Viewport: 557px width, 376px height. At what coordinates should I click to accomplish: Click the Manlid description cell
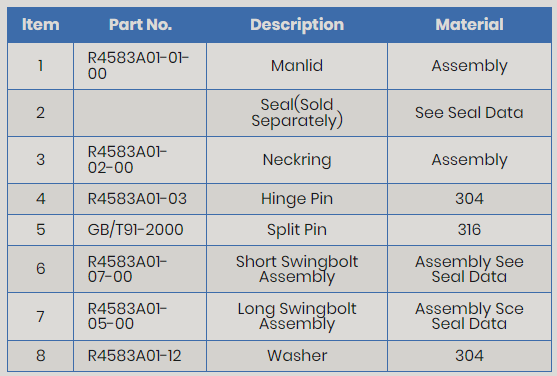297,66
